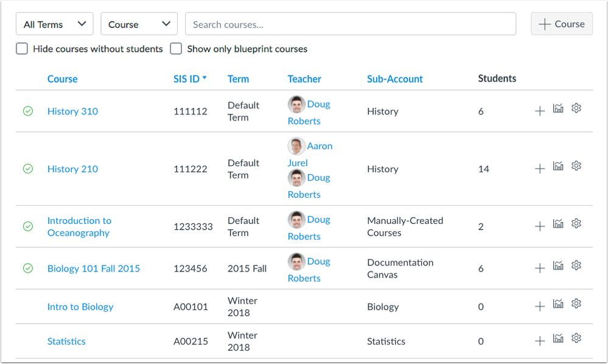This screenshot has height=364, width=608.
Task: Open statistics for History 310 course
Action: (558, 111)
